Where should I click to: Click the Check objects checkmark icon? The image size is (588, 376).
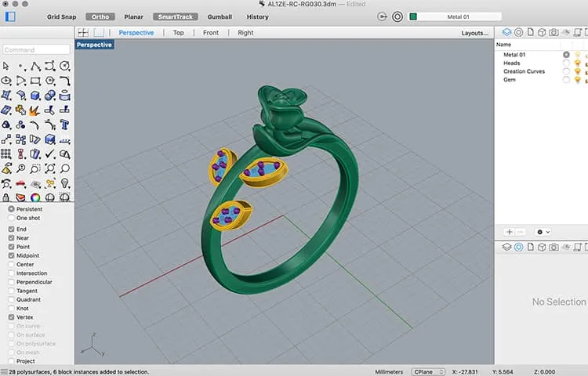[x=50, y=154]
